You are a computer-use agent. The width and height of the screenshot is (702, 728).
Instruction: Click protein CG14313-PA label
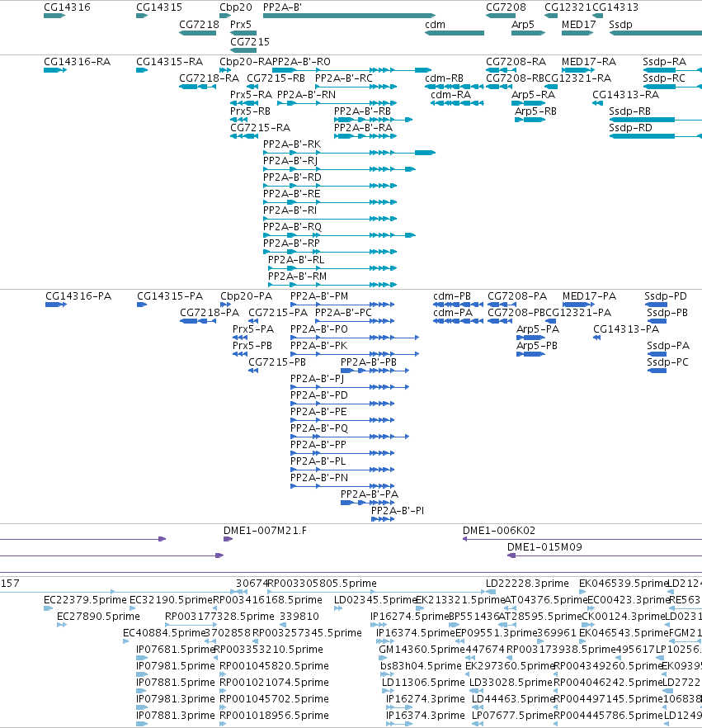(626, 329)
